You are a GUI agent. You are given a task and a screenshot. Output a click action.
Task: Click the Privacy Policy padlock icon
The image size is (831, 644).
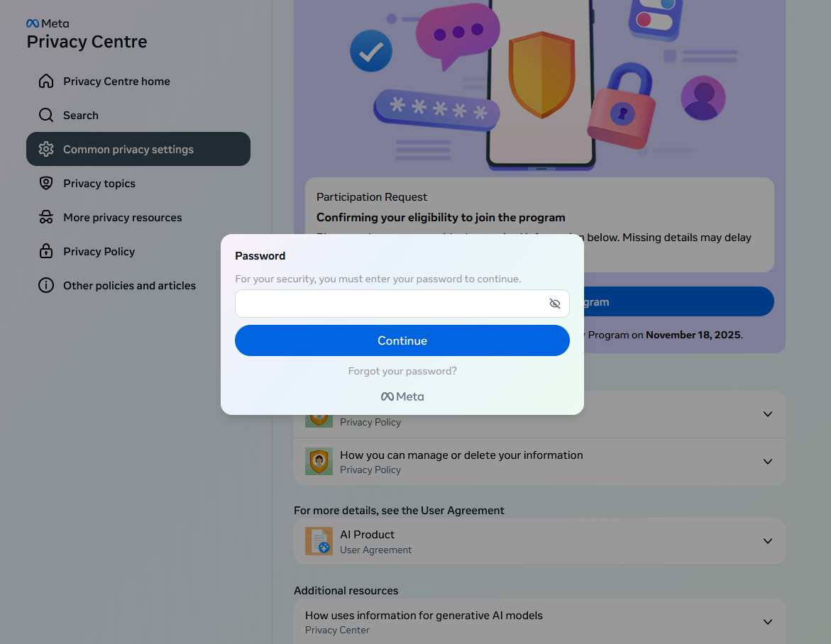(x=46, y=251)
